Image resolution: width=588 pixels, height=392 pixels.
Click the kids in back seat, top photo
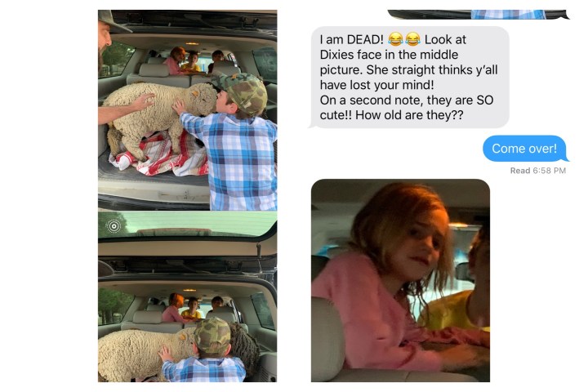(x=195, y=62)
